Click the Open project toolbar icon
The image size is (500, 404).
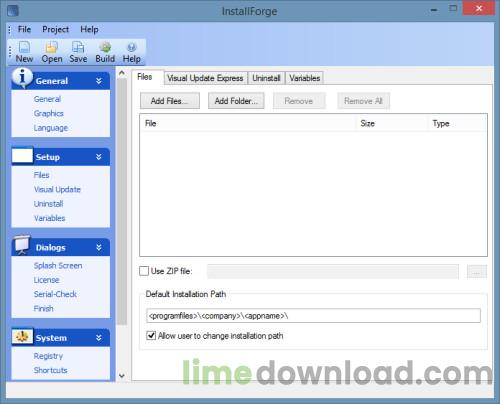click(52, 47)
